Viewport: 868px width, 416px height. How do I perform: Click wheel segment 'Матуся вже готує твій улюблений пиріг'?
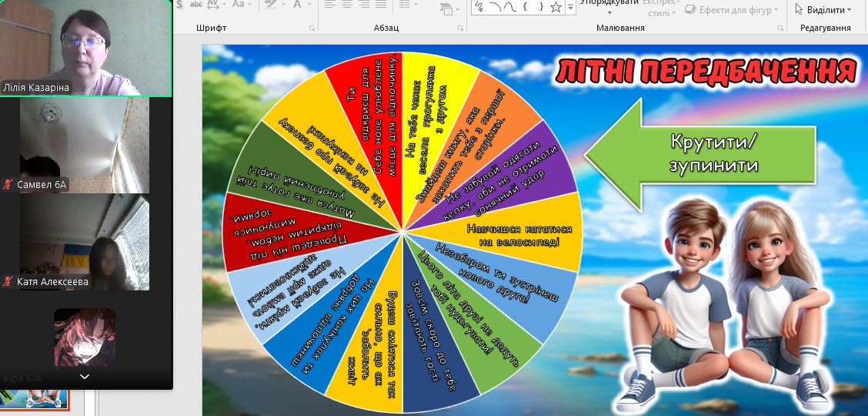click(x=299, y=183)
